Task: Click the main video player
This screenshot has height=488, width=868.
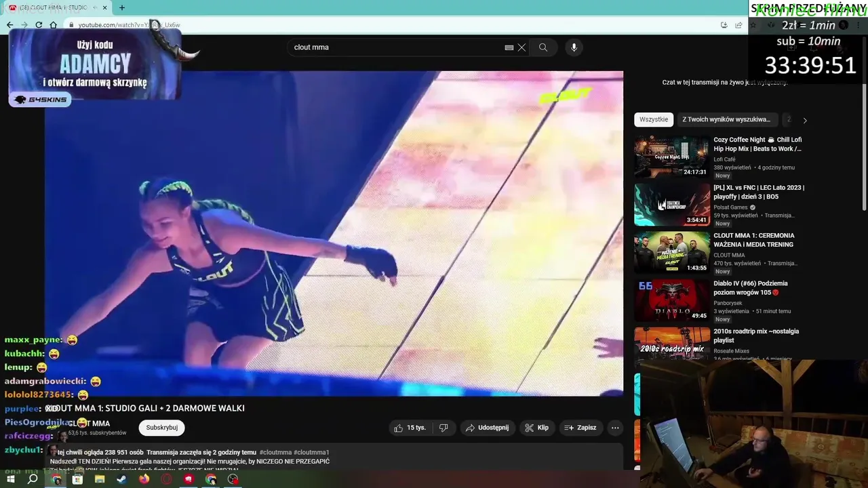Action: (334, 233)
